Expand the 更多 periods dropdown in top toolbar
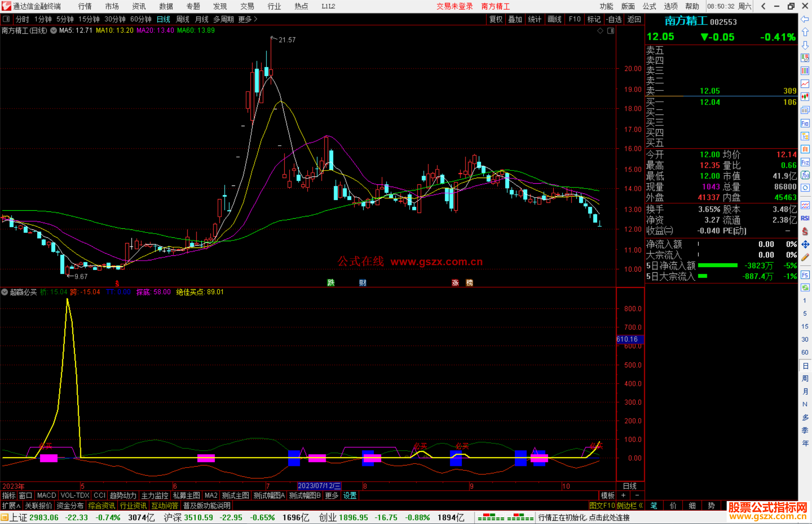This screenshot has height=524, width=812. coord(248,19)
